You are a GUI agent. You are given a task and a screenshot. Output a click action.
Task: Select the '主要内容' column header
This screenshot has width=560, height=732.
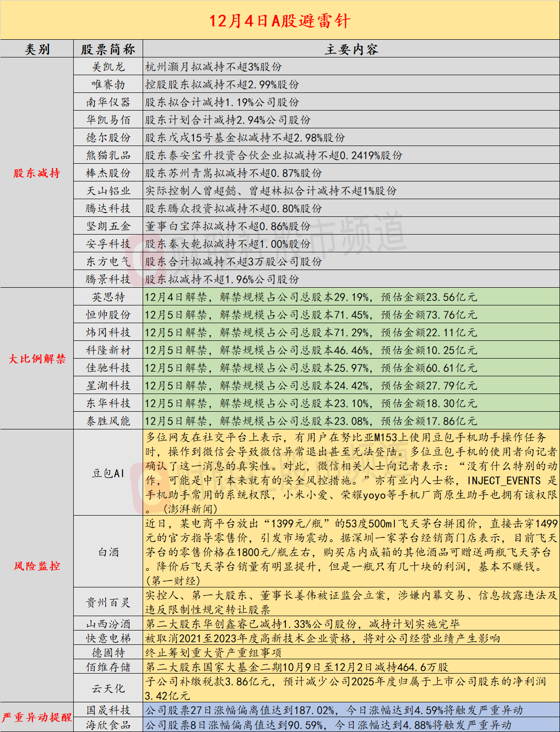pos(351,49)
